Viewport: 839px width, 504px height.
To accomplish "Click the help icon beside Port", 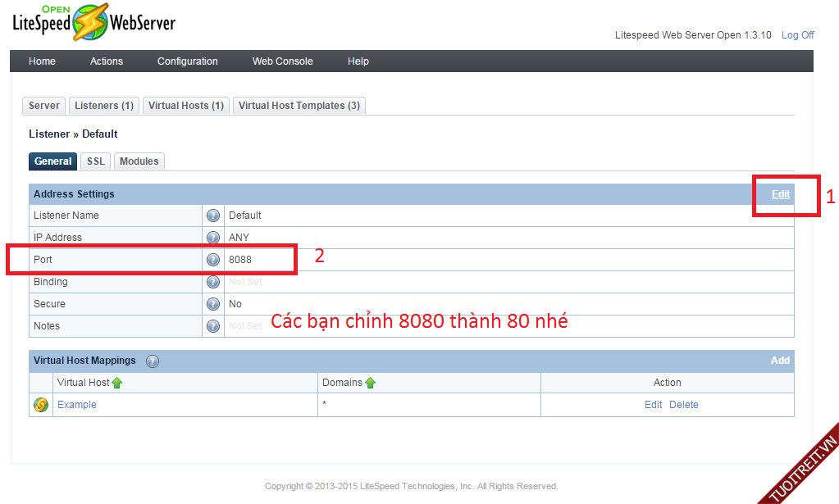I will (213, 260).
